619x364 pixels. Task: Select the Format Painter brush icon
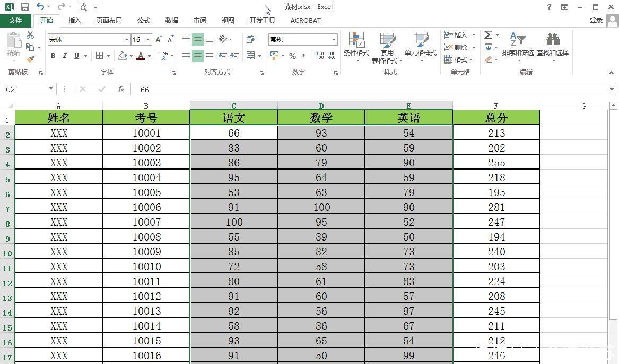click(x=30, y=59)
